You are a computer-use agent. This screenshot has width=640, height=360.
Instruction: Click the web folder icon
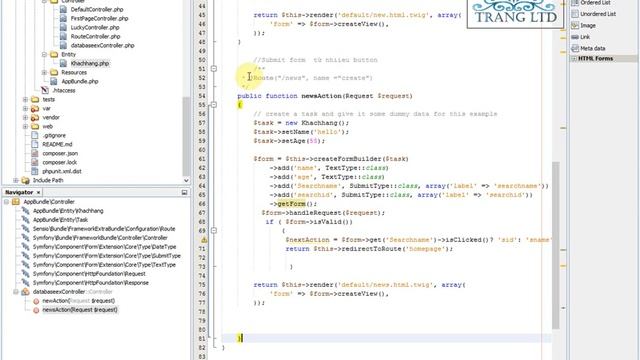35,126
